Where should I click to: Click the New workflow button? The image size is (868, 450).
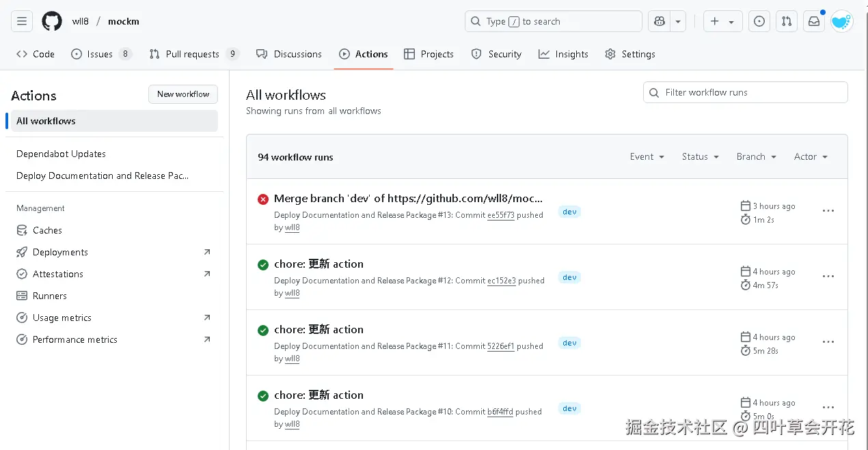pos(182,94)
